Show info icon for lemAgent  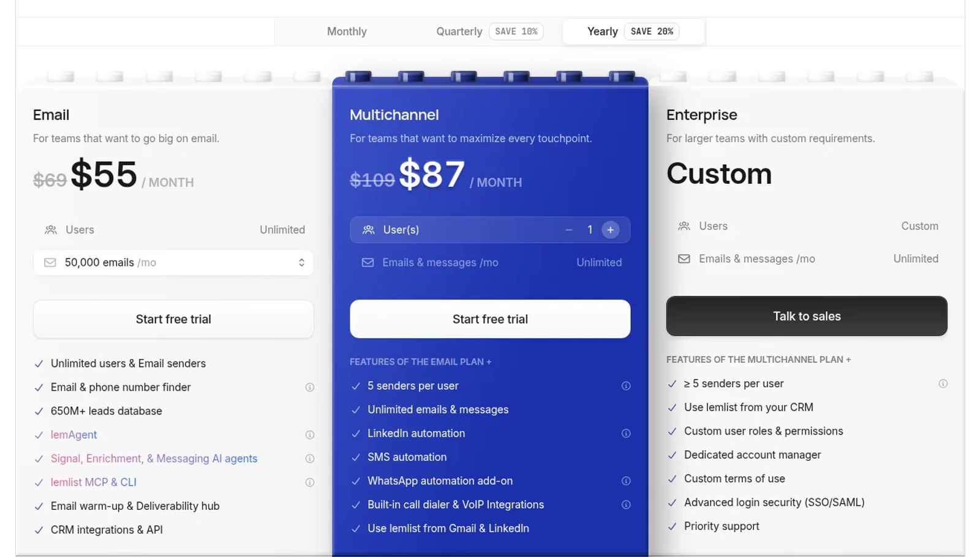310,435
